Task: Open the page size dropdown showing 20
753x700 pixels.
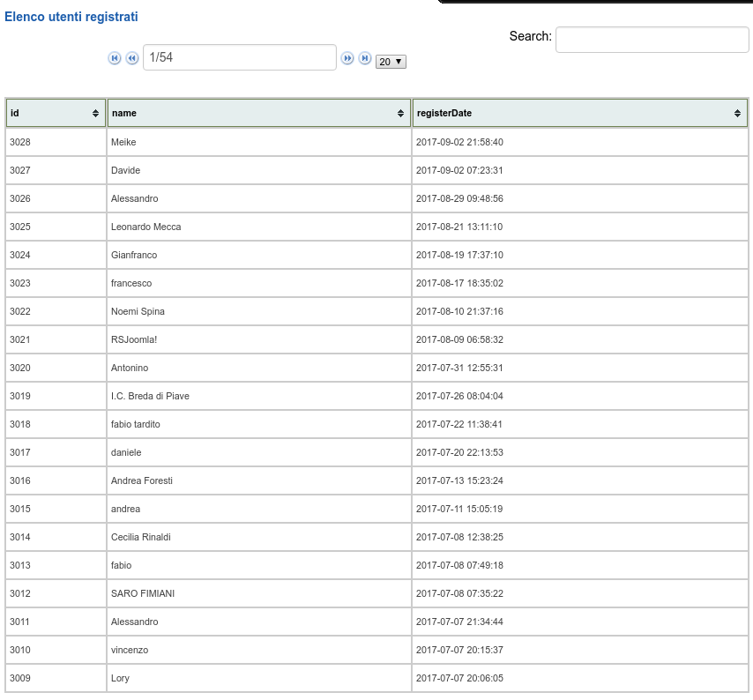Action: coord(391,62)
